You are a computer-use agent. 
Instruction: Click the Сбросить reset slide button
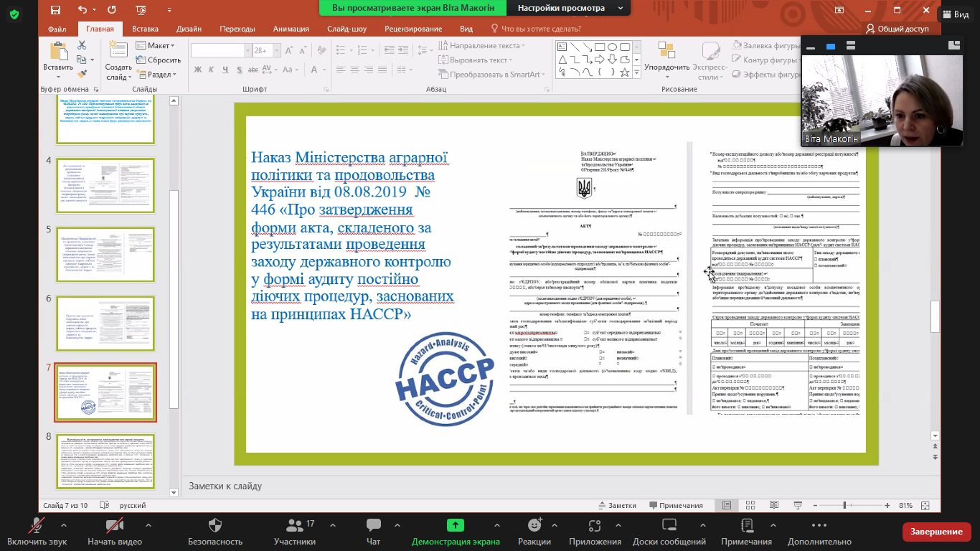[x=159, y=60]
